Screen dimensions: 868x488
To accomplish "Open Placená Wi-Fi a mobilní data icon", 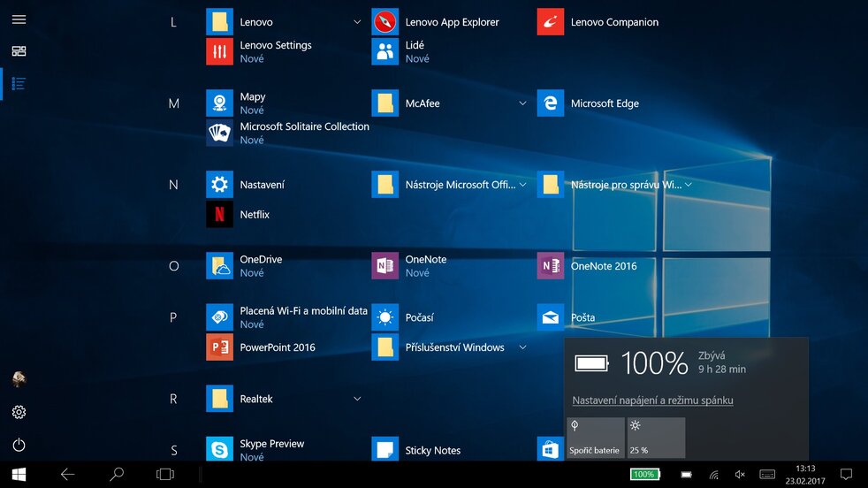I will click(x=219, y=317).
